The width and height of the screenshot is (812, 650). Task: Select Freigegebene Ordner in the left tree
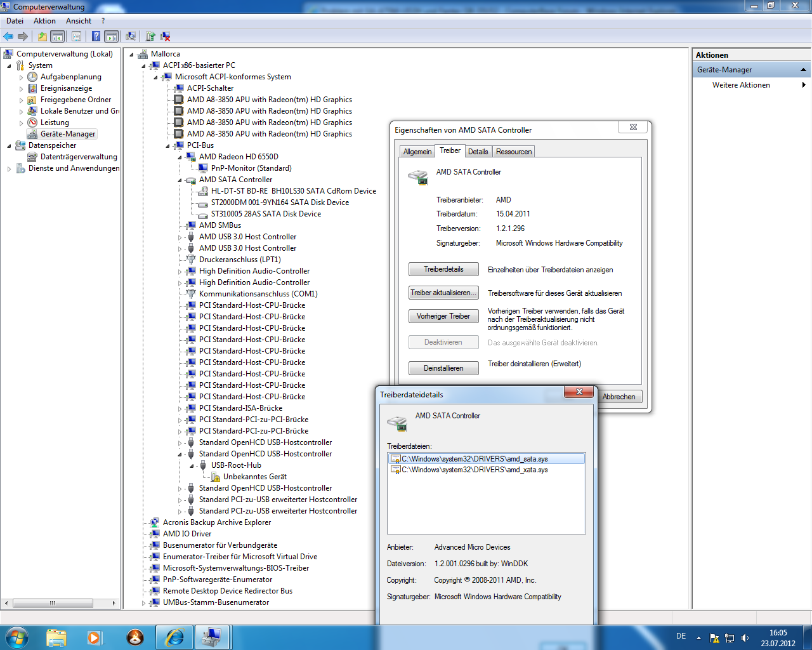75,100
